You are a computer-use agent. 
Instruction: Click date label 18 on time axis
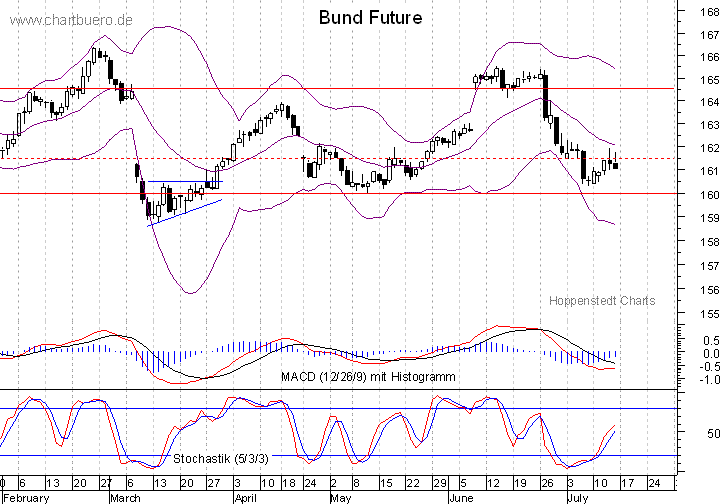(289, 483)
